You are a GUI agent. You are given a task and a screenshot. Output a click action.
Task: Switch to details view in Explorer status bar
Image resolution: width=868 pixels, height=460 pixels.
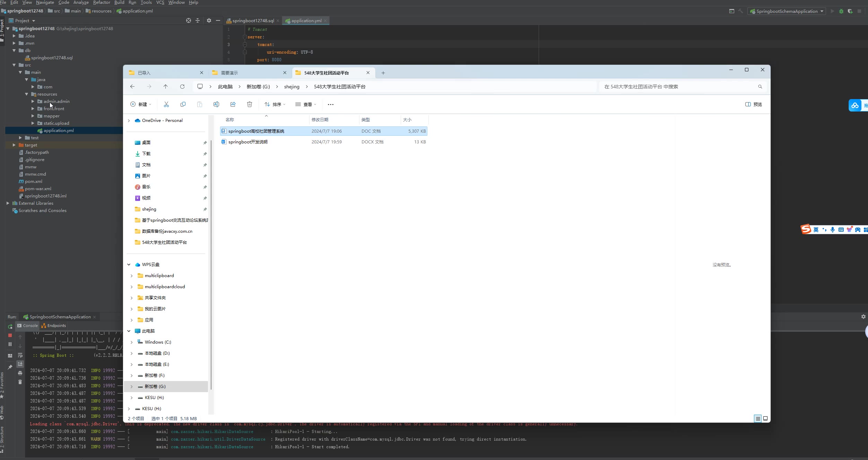pos(758,418)
